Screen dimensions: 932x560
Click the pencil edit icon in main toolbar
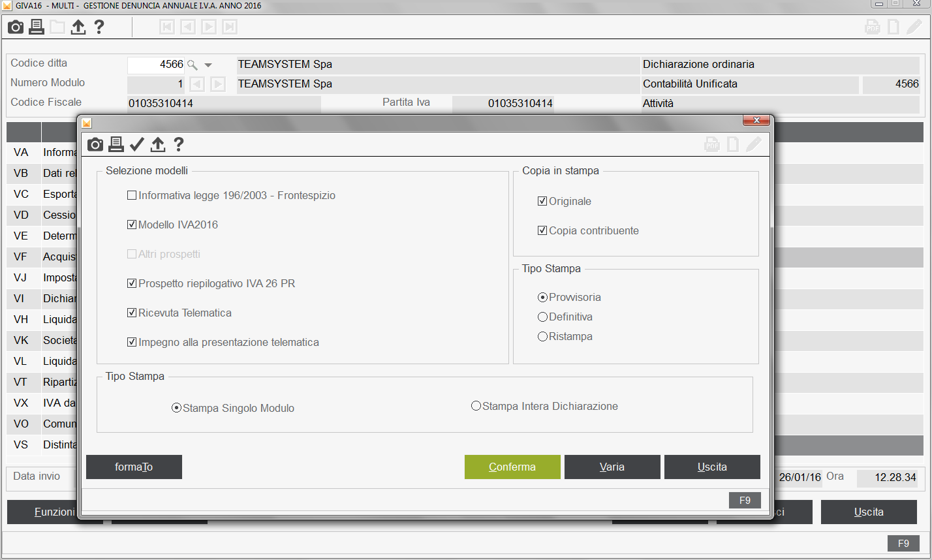[x=914, y=27]
